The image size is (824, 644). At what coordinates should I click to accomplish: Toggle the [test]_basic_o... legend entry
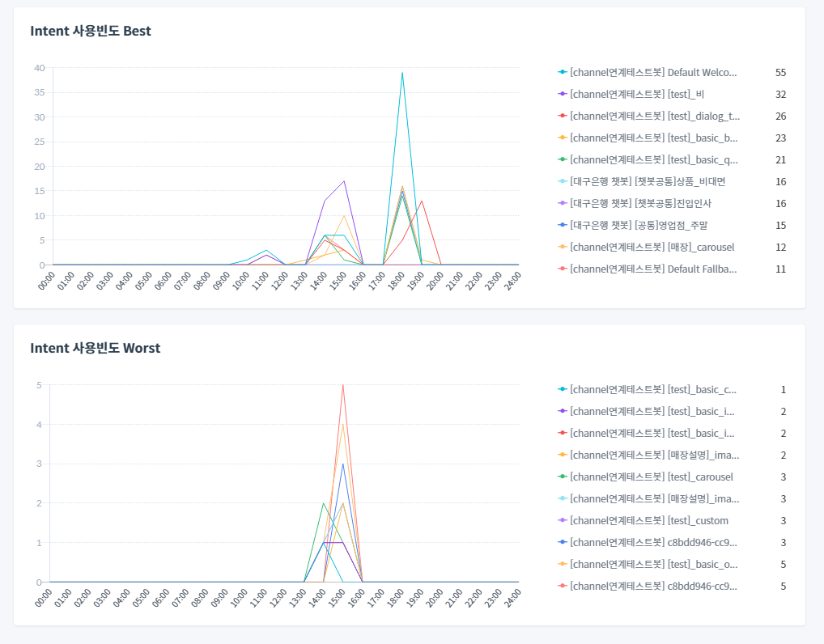click(x=654, y=565)
